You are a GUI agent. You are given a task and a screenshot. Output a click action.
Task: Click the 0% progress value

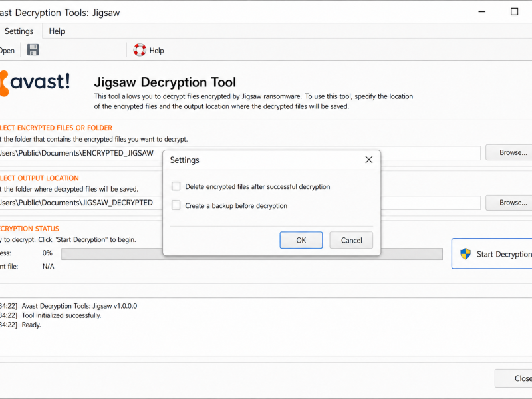point(47,253)
